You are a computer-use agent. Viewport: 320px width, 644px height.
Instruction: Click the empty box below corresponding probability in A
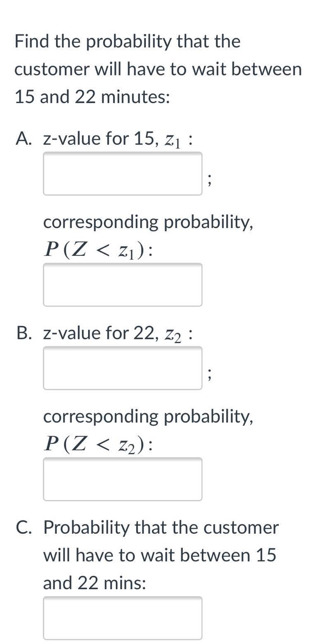tap(122, 285)
